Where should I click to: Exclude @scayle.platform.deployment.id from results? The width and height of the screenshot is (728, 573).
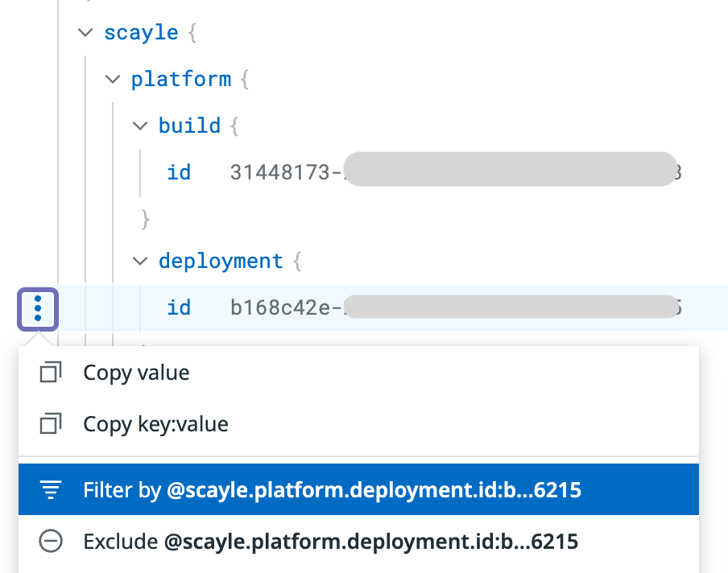330,542
